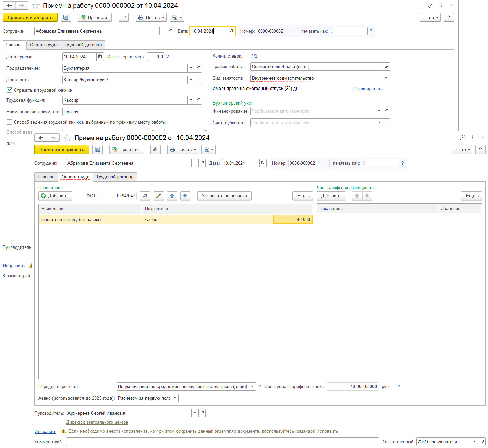Switch to Главное tab in front window

pos(46,177)
